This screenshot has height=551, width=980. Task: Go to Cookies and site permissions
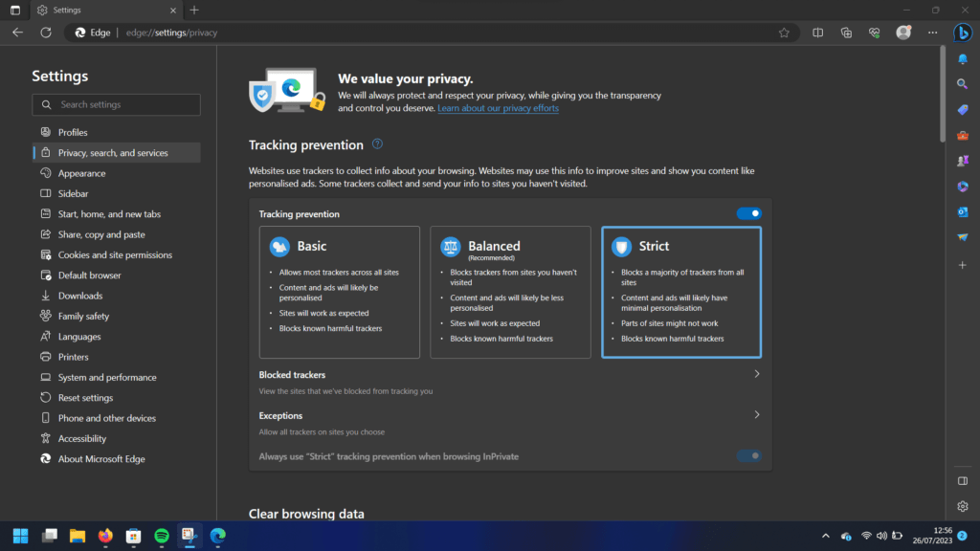[115, 255]
